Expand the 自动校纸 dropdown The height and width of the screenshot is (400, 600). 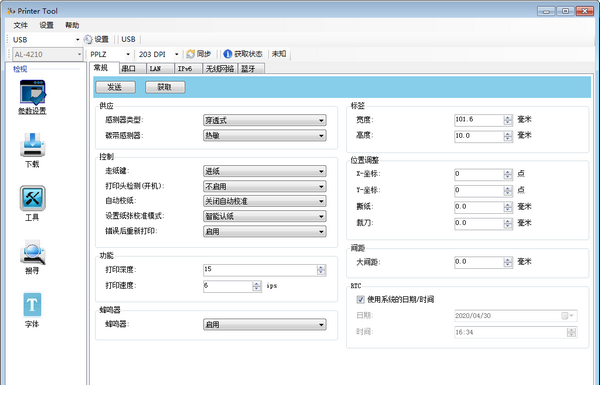[x=265, y=201]
